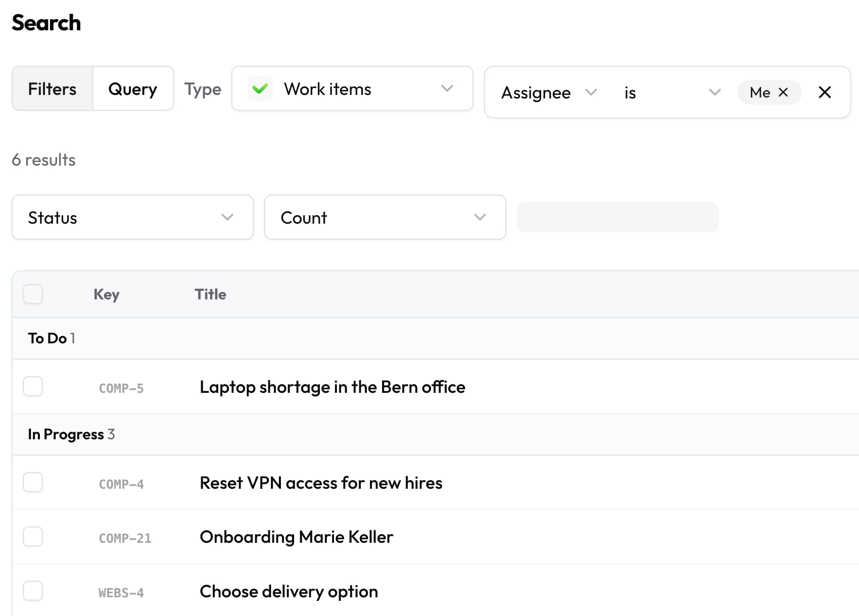The height and width of the screenshot is (616, 859).
Task: Click the COMP-5 key
Action: coord(121,388)
